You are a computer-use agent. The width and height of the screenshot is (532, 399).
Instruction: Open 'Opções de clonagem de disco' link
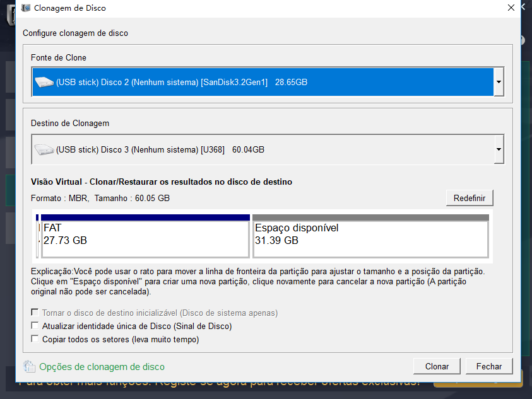(x=102, y=367)
